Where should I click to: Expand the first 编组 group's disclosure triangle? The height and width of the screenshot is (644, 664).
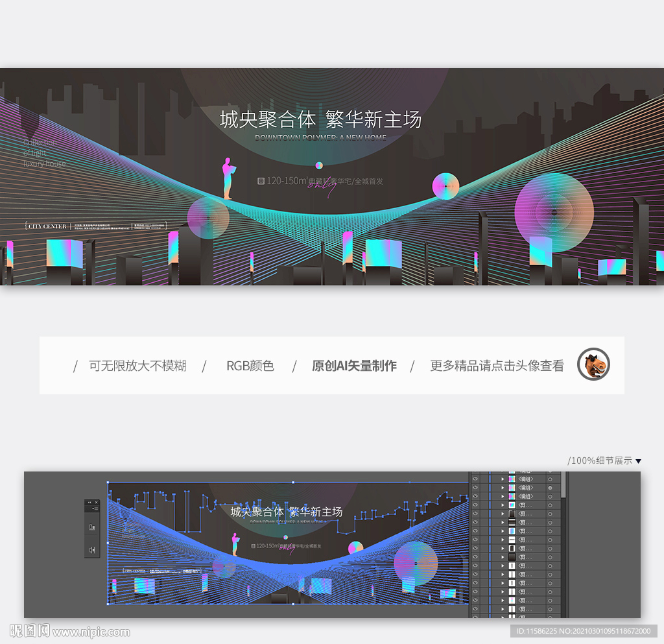pos(503,479)
